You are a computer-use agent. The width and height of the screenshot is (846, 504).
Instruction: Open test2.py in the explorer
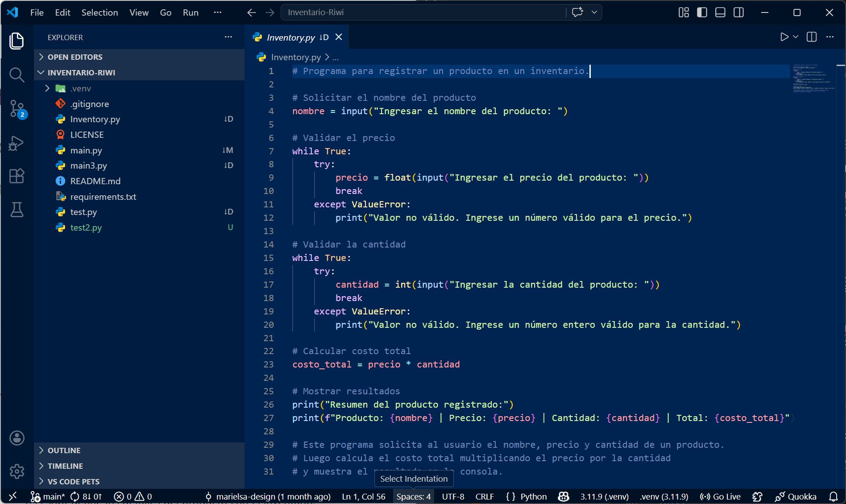coord(86,227)
